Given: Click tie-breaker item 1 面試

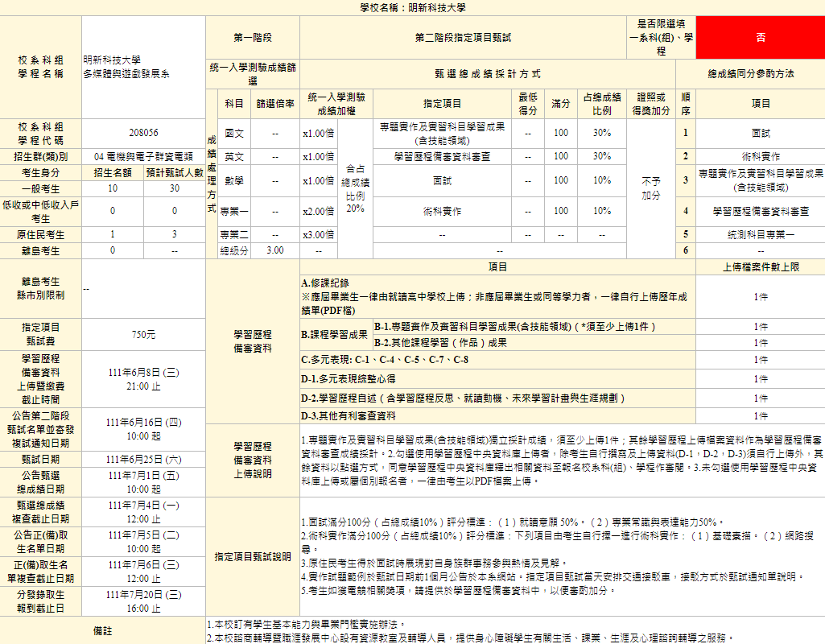Looking at the screenshot, I should 761,134.
